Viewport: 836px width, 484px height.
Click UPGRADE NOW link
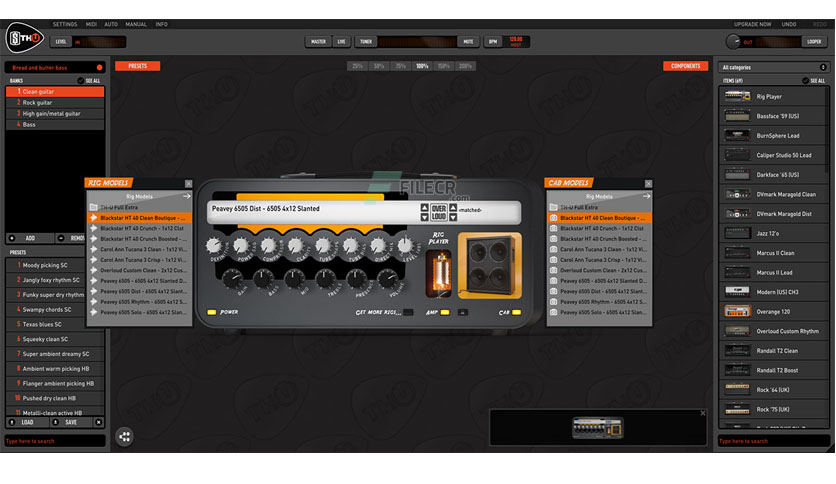click(752, 25)
